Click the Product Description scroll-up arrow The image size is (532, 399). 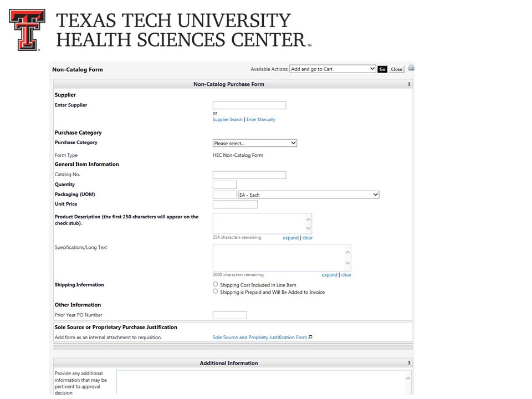[309, 219]
